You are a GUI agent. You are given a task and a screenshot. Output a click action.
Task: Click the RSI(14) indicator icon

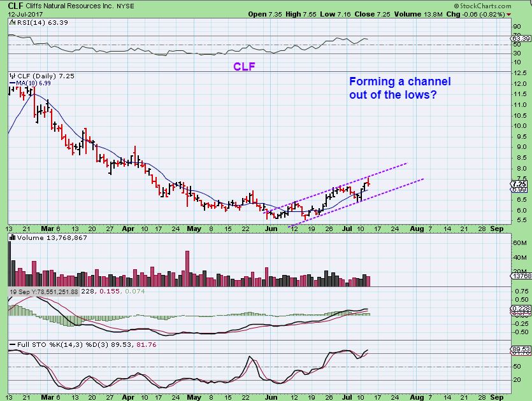(12, 23)
